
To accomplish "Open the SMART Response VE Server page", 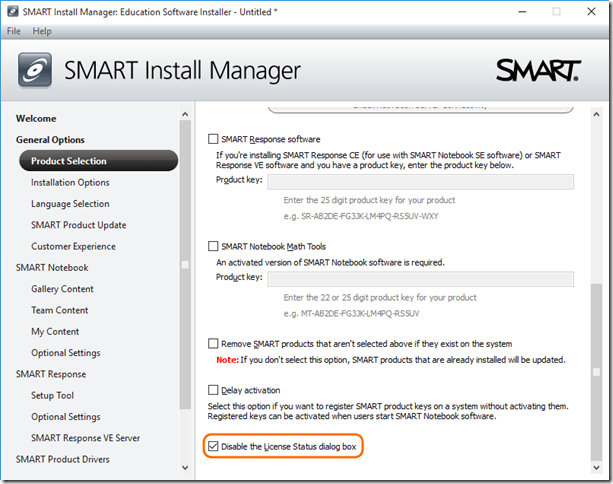I will click(85, 438).
